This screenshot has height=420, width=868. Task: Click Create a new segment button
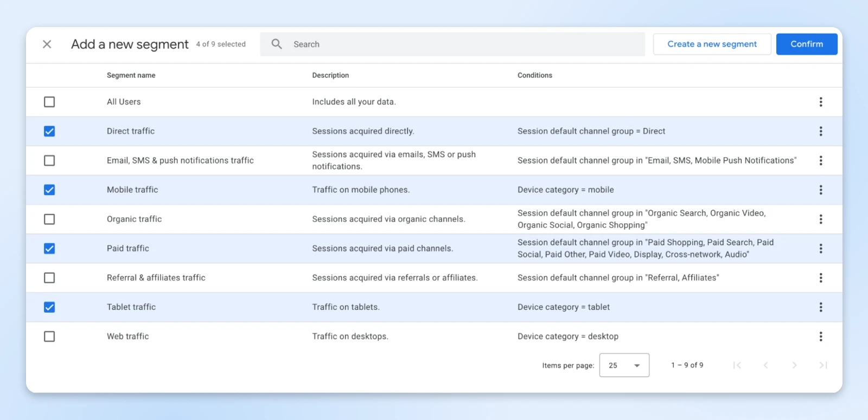point(712,44)
